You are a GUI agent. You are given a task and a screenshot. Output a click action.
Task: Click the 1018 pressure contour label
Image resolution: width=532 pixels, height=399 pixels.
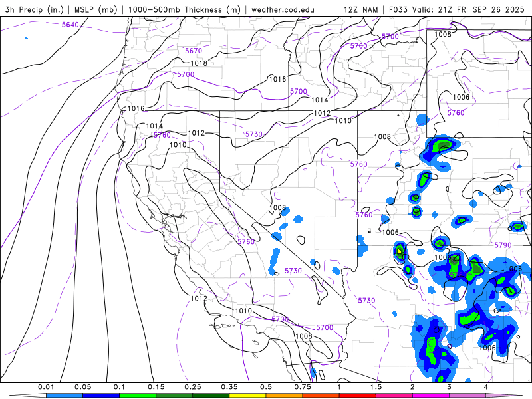point(199,63)
